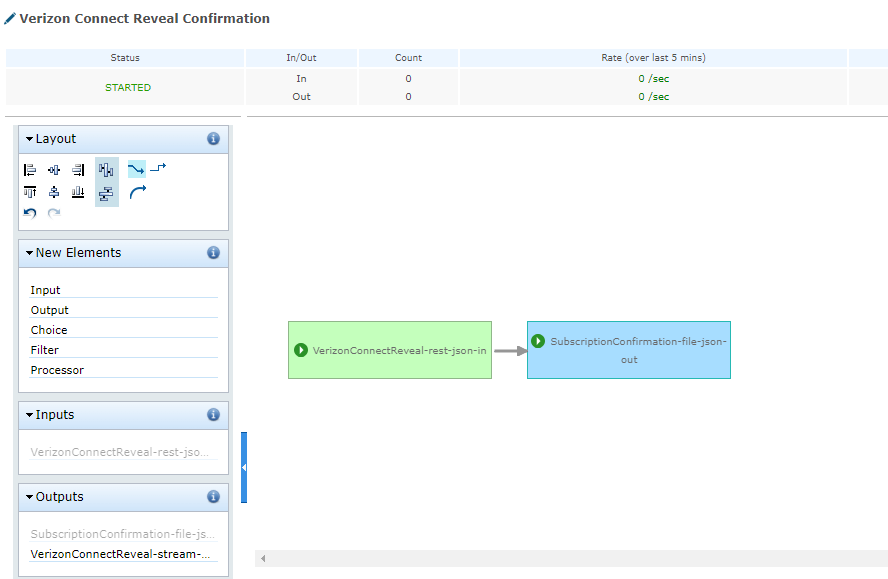Collapse the sidebar with the blue handle
Image resolution: width=888 pixels, height=579 pixels.
[244, 467]
